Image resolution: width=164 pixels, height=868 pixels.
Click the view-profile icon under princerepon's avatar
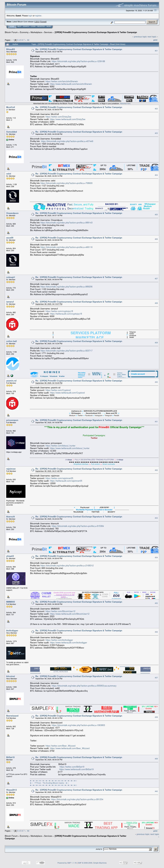click(8, 459)
